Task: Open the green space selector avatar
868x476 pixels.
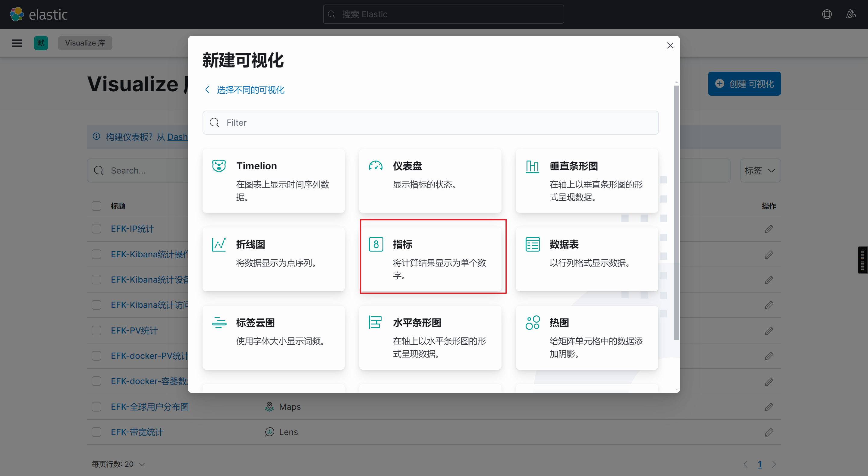Action: tap(41, 43)
